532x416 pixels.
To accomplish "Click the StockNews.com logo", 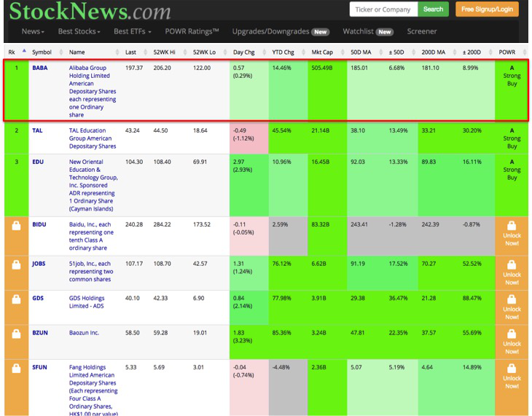I will coord(90,11).
